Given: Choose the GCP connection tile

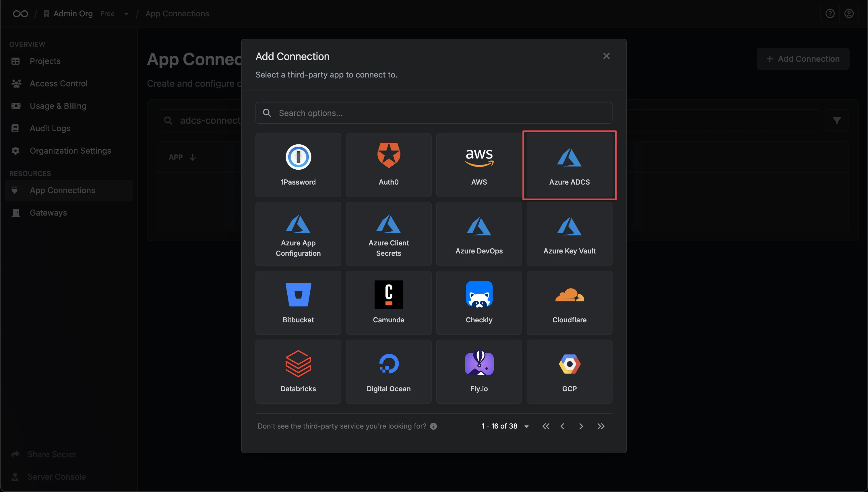Looking at the screenshot, I should point(569,372).
